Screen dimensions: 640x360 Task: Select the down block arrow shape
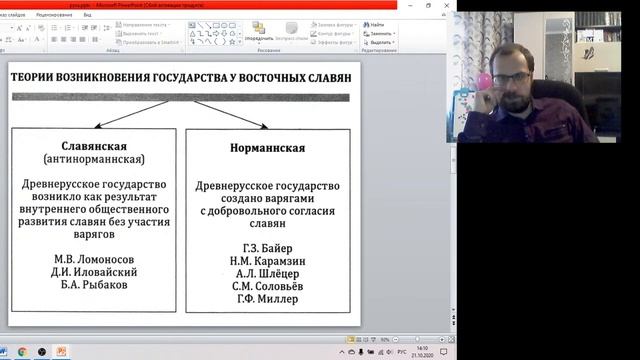point(224,33)
